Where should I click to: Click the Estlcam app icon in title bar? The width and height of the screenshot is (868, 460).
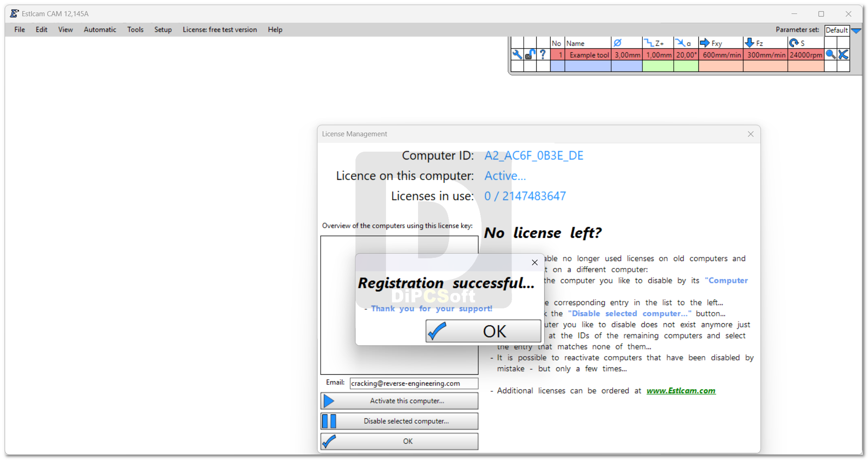click(14, 13)
